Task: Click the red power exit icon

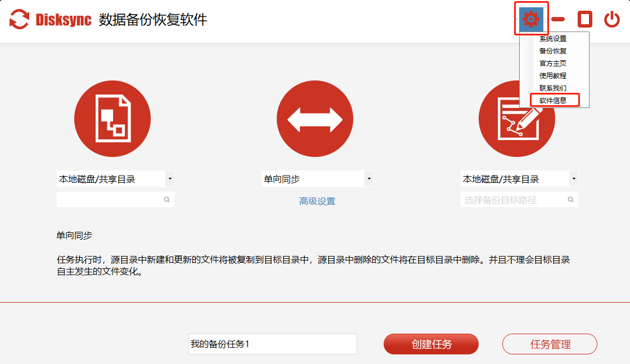Action: click(612, 20)
